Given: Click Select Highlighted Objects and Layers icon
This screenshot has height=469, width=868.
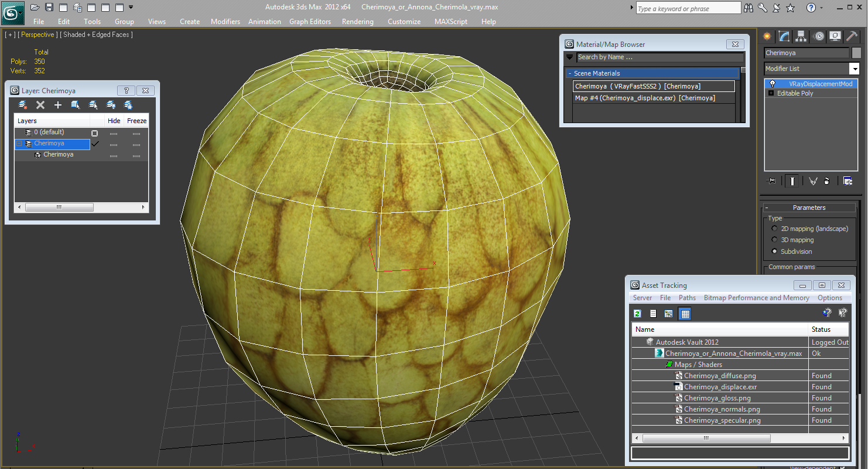Looking at the screenshot, I should [x=76, y=105].
